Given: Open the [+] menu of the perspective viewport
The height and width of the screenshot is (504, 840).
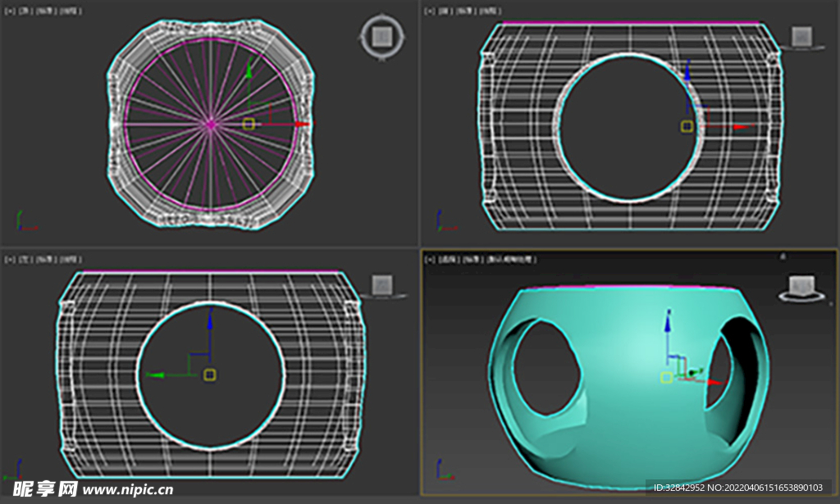Looking at the screenshot, I should pos(429,259).
